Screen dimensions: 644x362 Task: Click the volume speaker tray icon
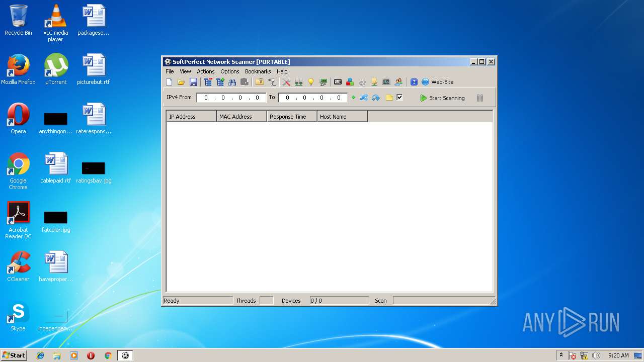pos(596,355)
